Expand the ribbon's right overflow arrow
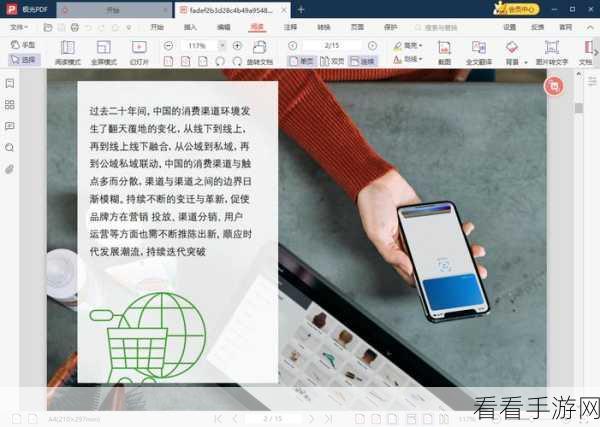600x427 pixels. (x=595, y=52)
